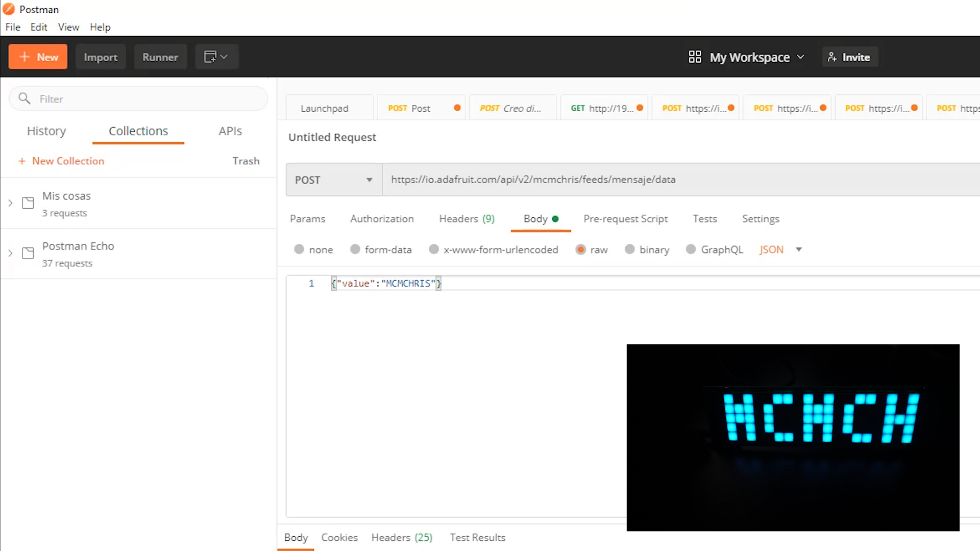Open the Authorization request tab
Viewport: 980px width, 551px height.
(x=382, y=219)
